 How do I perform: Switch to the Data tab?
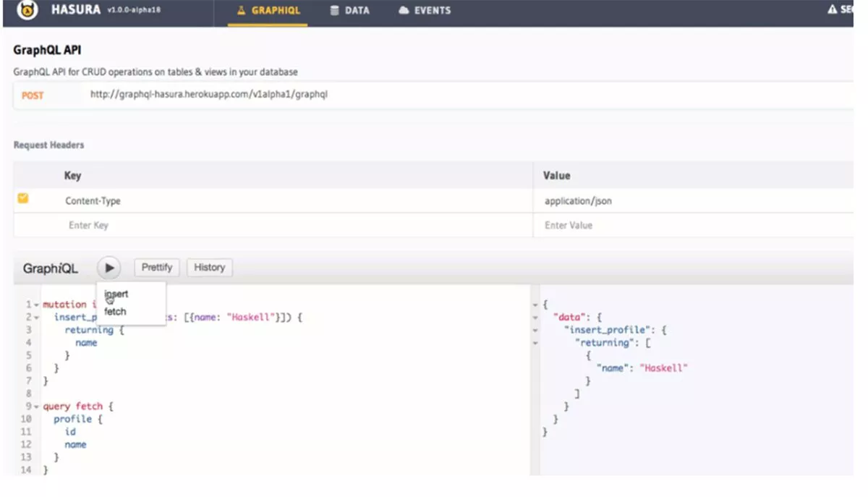349,11
